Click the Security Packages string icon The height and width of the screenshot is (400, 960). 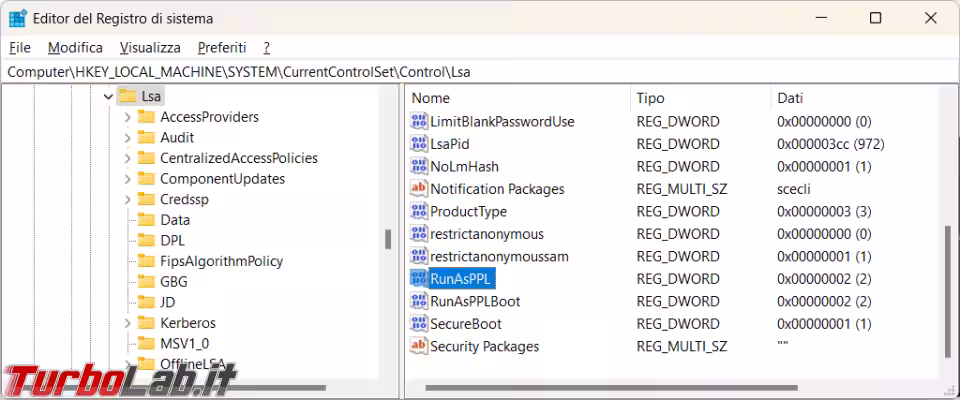419,346
